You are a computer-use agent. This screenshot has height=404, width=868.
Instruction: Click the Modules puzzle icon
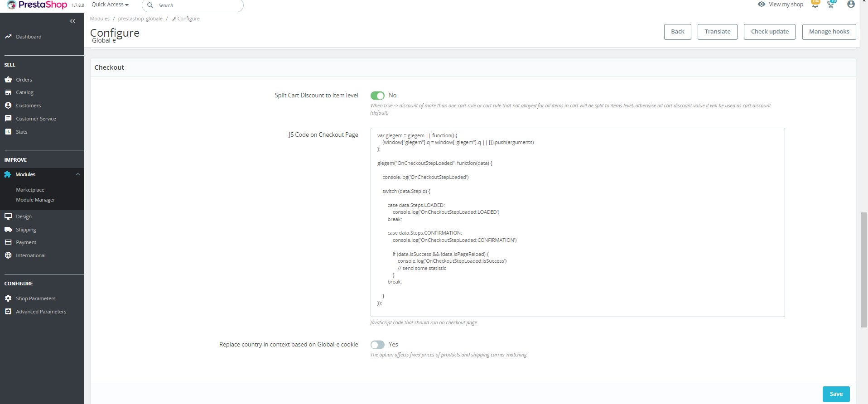point(8,174)
